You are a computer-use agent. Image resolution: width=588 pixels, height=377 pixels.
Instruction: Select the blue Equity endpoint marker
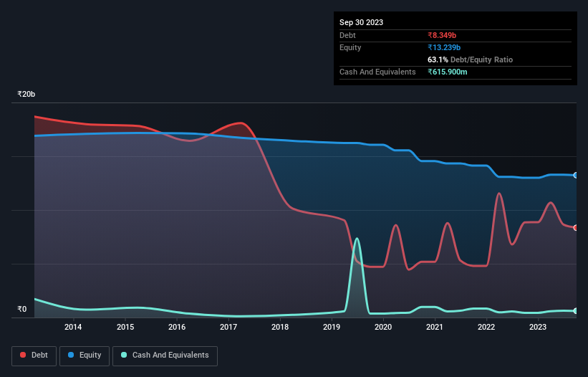coord(576,175)
